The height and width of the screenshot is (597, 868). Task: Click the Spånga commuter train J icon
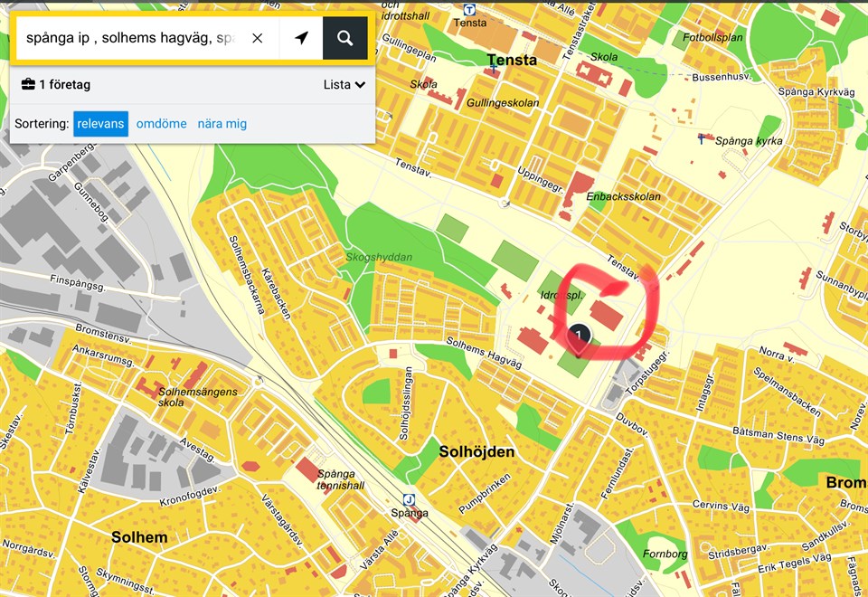coord(409,498)
